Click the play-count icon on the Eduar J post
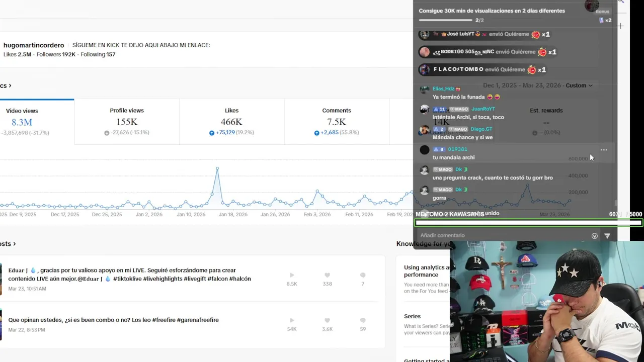The height and width of the screenshot is (362, 644). click(x=292, y=275)
